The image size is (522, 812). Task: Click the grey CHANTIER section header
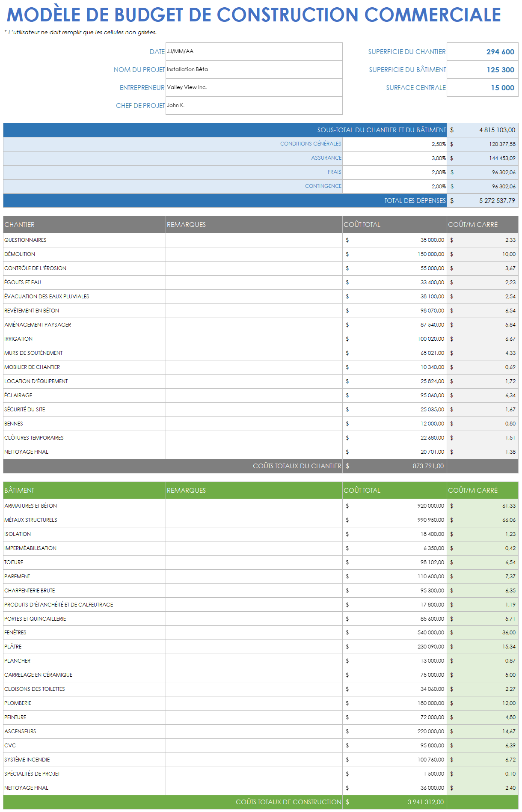84,225
